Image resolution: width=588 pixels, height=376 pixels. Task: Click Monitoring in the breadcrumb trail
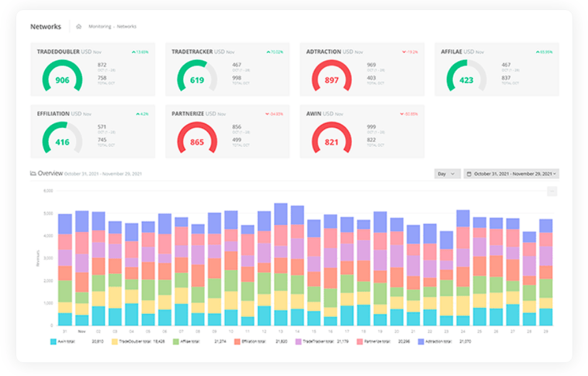100,27
